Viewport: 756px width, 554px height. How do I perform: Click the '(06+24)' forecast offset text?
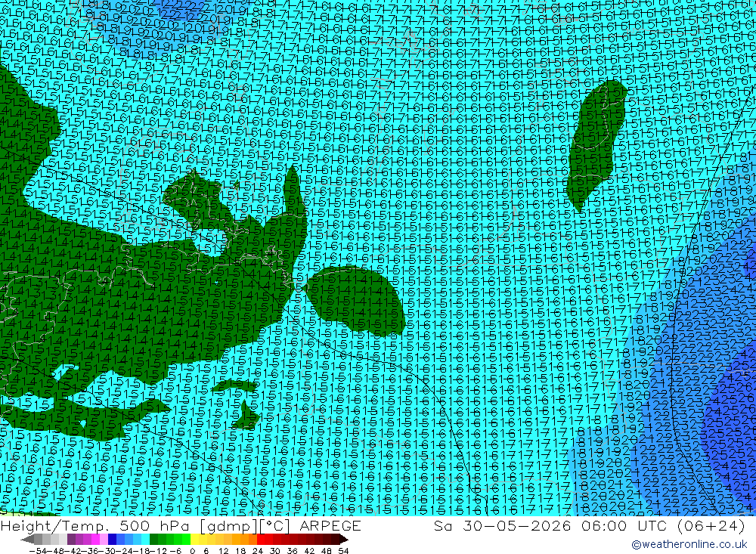click(711, 526)
